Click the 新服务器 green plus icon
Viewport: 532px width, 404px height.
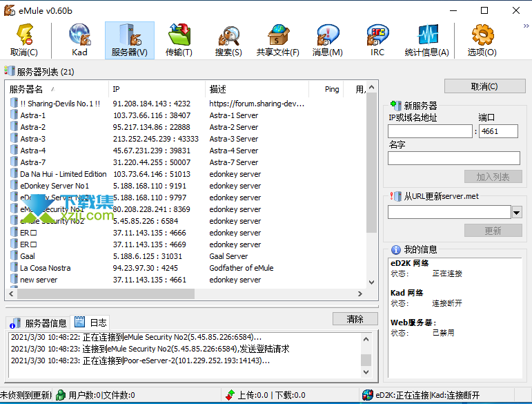pyautogui.click(x=395, y=105)
